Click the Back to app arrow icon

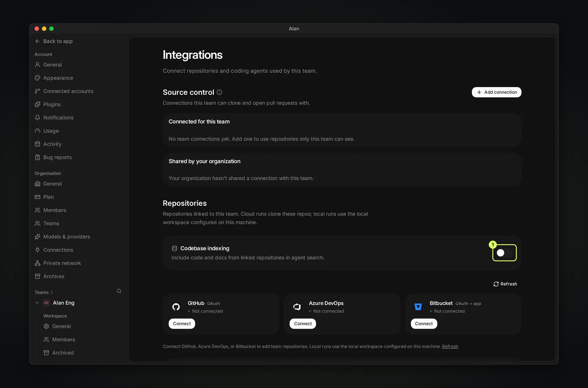pos(37,41)
